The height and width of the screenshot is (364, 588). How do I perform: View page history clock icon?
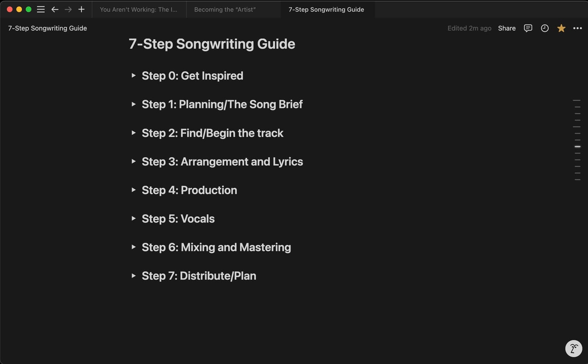pos(544,28)
